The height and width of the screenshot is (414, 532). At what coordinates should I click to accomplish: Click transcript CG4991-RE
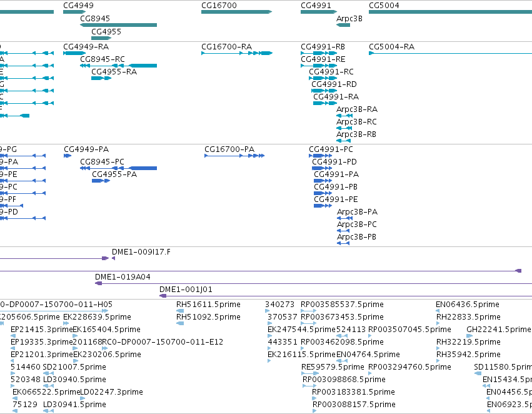point(323,59)
